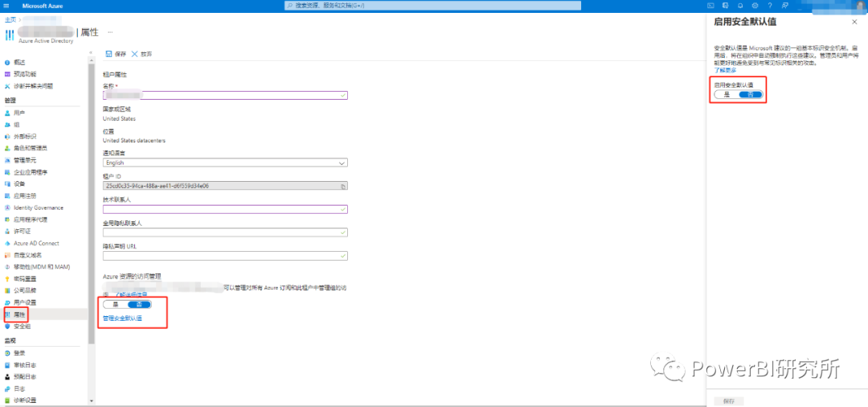The height and width of the screenshot is (407, 868).
Task: Click the sidebar scrollbar down arrow
Action: pos(91,401)
